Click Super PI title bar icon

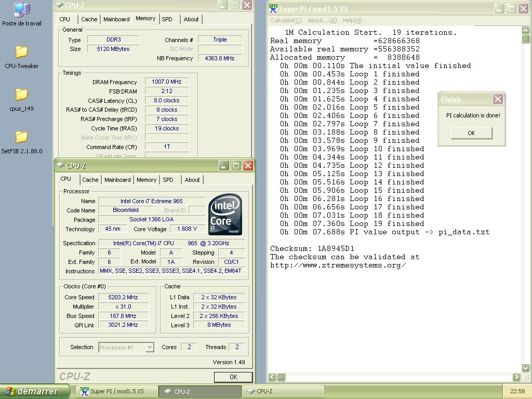(x=273, y=8)
